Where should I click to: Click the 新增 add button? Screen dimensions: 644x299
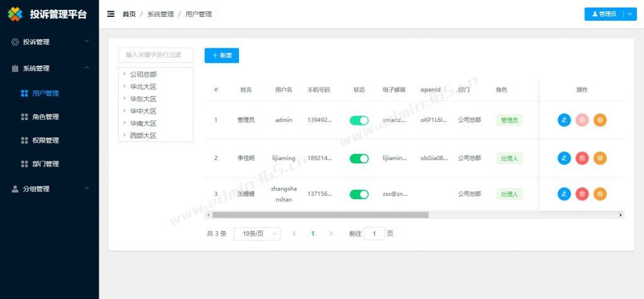222,55
